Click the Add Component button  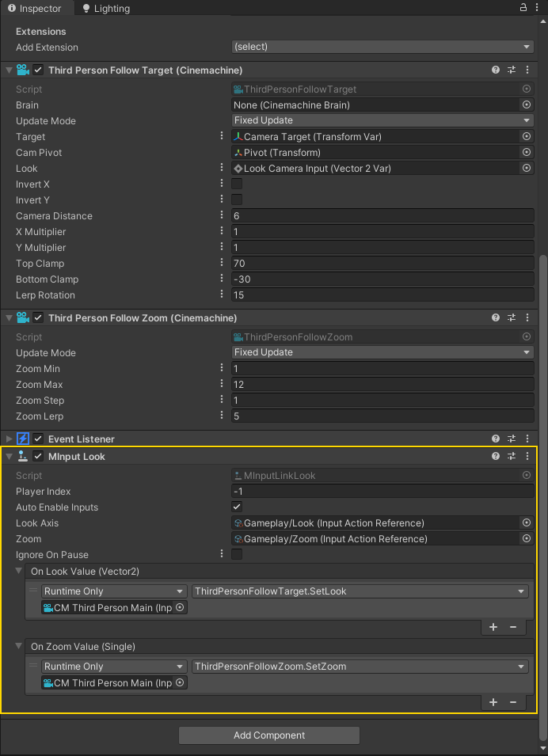coord(269,735)
